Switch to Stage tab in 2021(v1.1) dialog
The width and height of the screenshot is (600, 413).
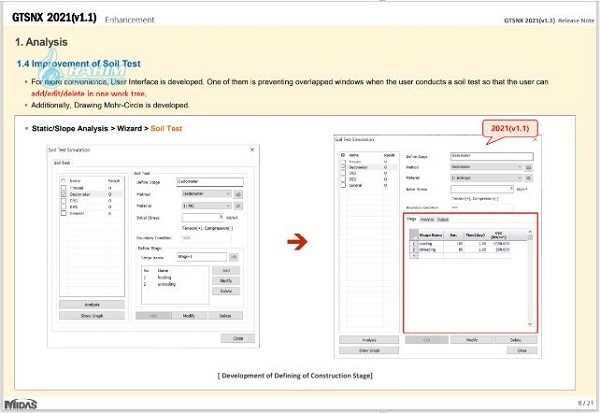411,219
